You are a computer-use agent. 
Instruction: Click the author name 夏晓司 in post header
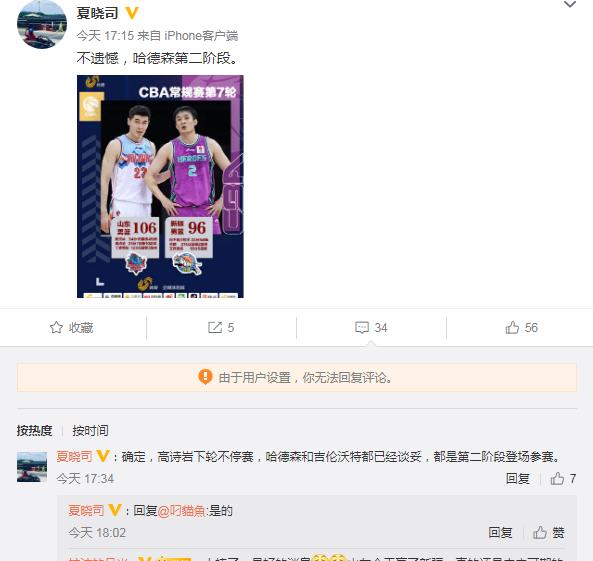tap(97, 13)
